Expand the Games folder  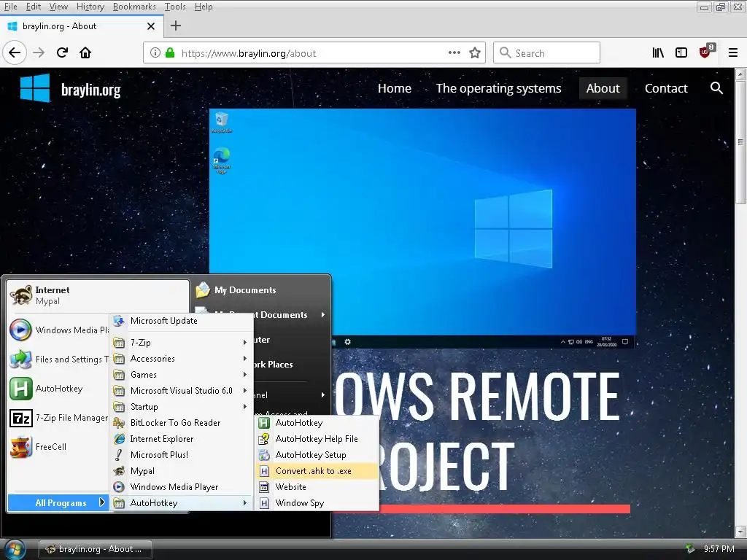point(181,375)
